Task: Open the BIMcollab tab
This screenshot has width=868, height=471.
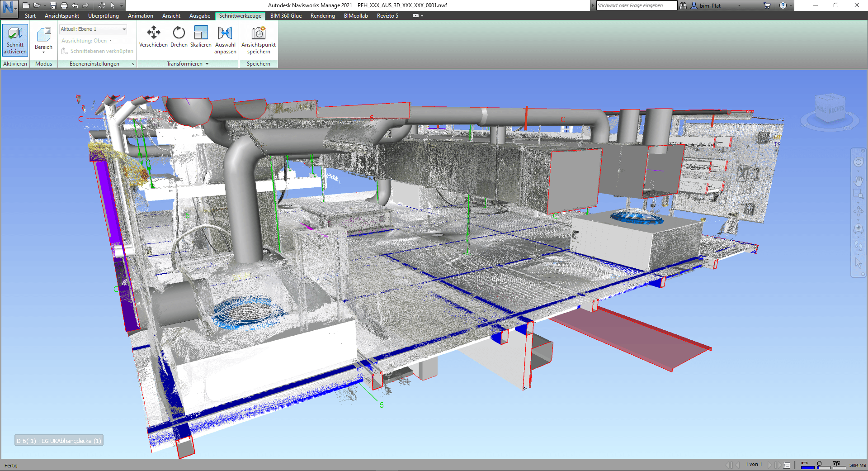Action: click(x=356, y=16)
